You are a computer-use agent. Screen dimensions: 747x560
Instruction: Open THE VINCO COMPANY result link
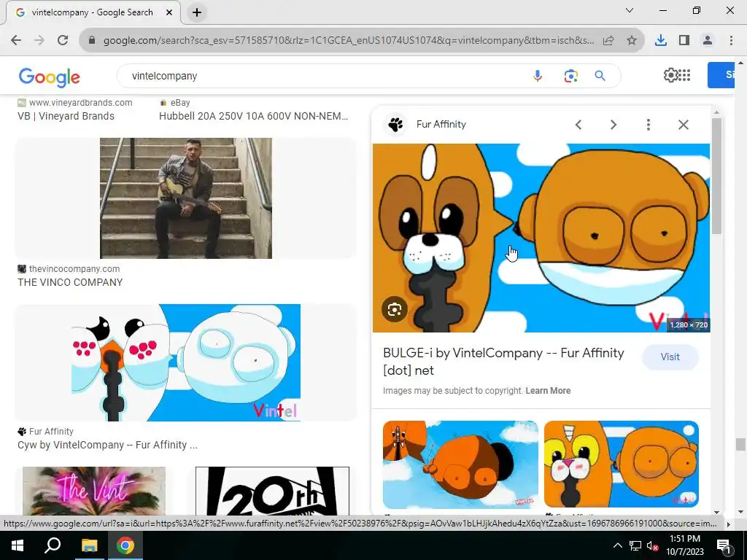tap(70, 282)
